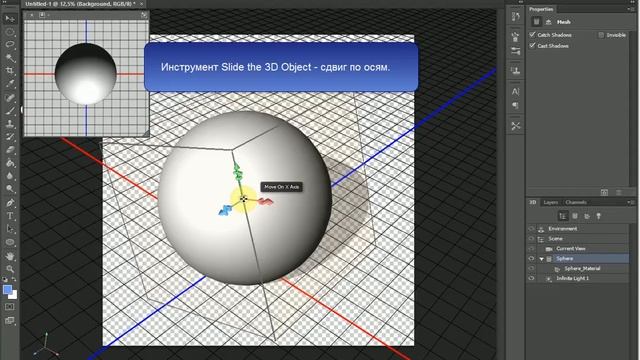
Task: Click the background color swatch
Action: [13, 295]
